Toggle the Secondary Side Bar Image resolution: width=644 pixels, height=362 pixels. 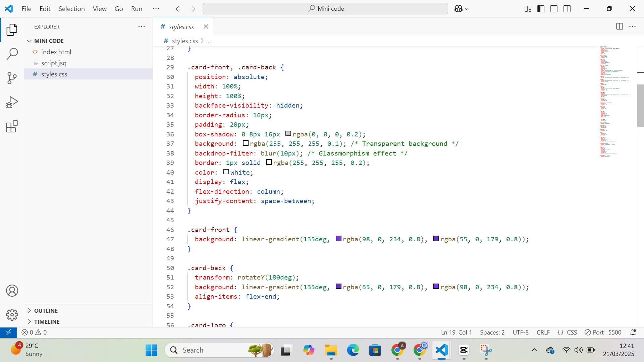(567, 9)
